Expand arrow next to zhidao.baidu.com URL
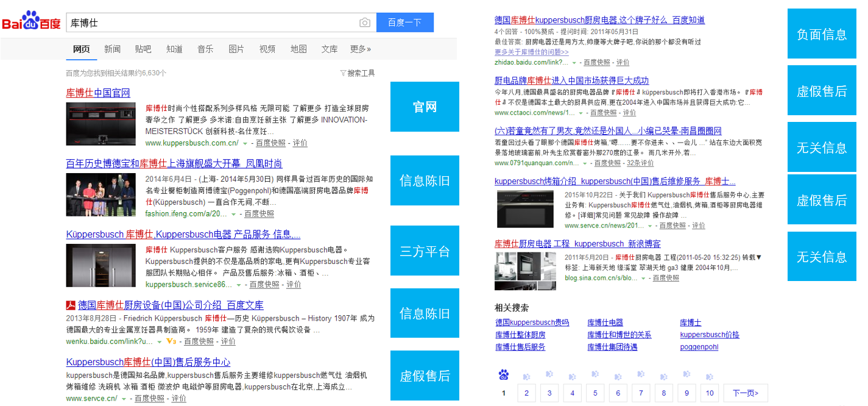The height and width of the screenshot is (406, 868). (573, 62)
